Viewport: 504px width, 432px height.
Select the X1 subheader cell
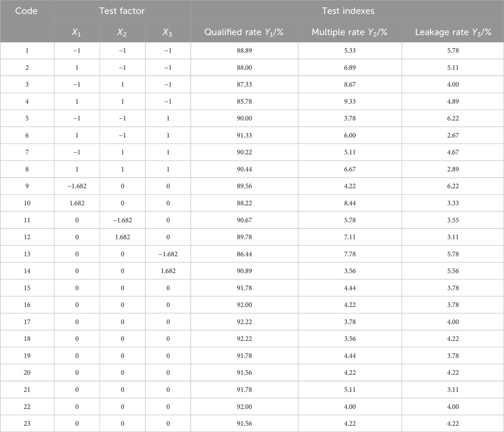[77, 32]
